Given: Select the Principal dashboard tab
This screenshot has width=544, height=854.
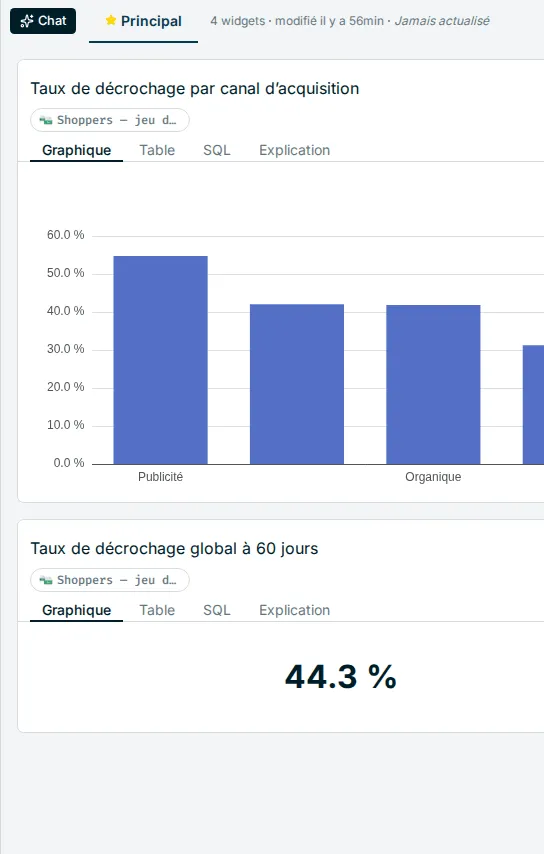Looking at the screenshot, I should [x=143, y=22].
